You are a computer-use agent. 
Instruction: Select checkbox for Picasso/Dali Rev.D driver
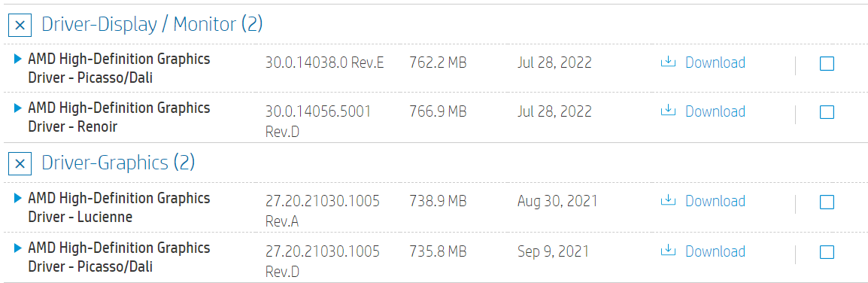tap(827, 252)
